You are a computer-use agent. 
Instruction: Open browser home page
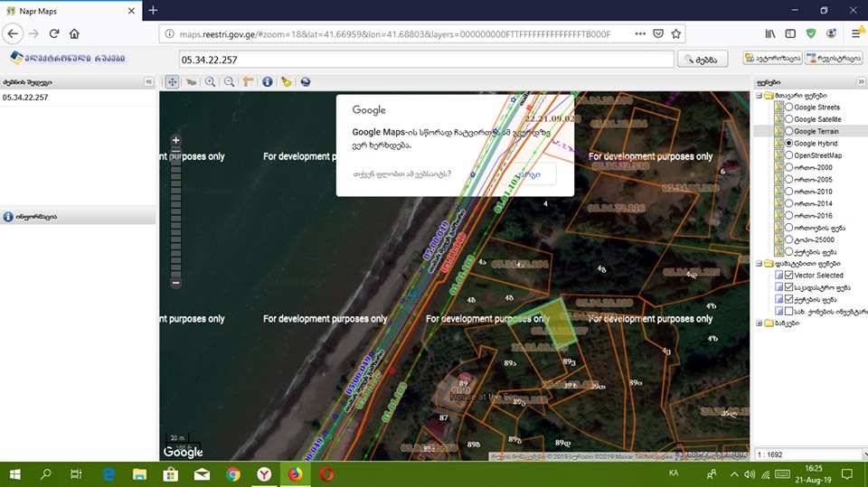coord(74,33)
